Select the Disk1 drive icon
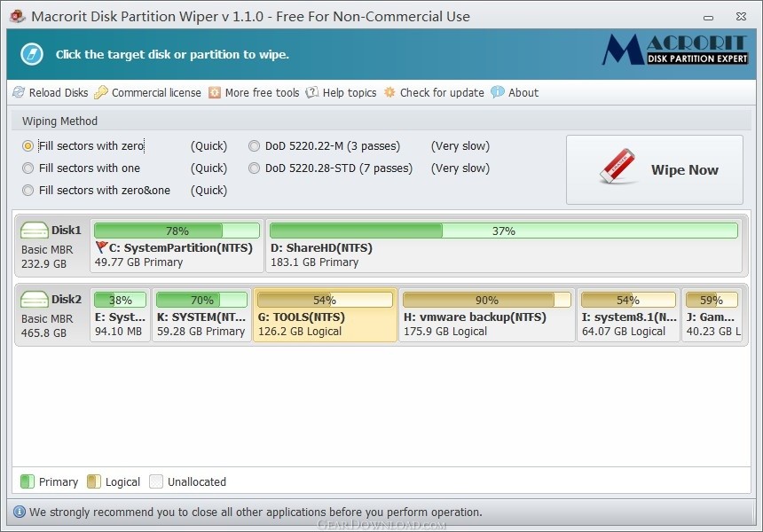This screenshot has width=763, height=532. coord(34,230)
